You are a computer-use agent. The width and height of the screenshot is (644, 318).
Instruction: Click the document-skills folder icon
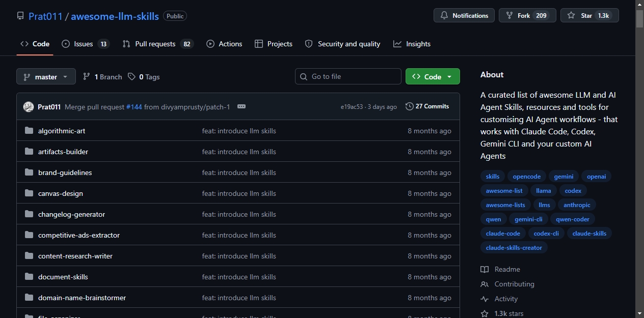(29, 277)
